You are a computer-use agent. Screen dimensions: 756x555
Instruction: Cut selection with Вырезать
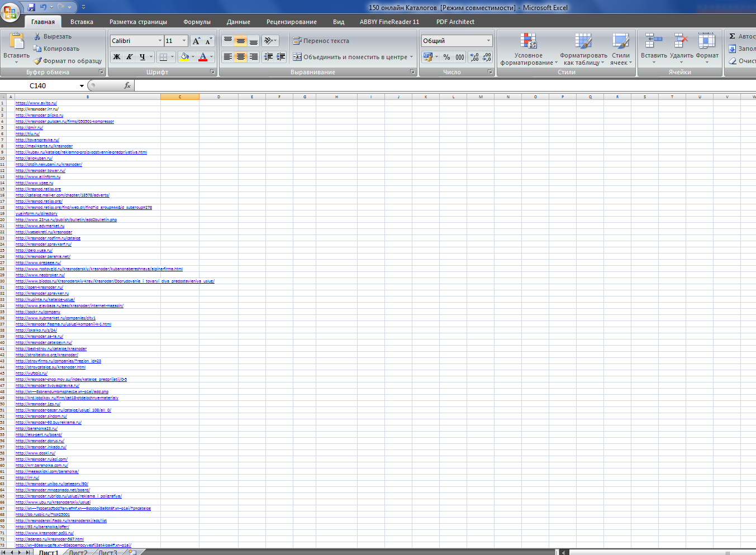pyautogui.click(x=53, y=36)
